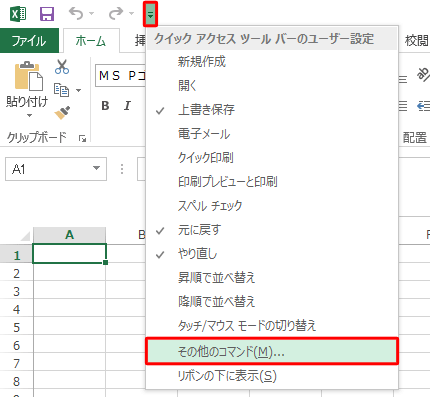Click the decrease indent icon at right edge

coord(423,106)
